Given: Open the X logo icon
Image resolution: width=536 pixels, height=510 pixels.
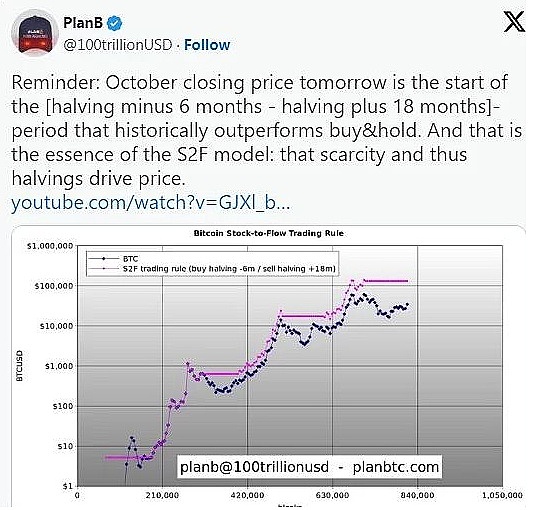Looking at the screenshot, I should [514, 21].
